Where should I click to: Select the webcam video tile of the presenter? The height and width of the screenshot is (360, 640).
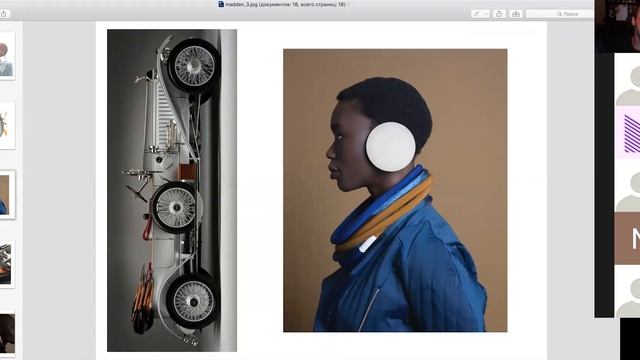(x=617, y=26)
